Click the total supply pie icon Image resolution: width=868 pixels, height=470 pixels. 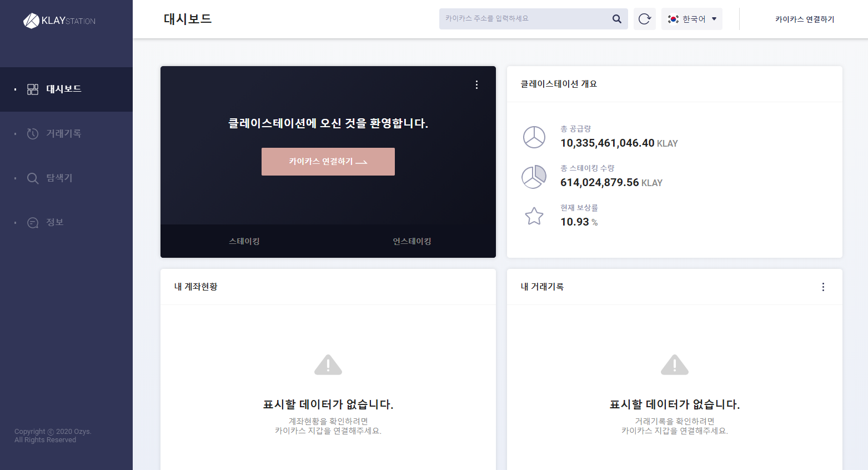coord(534,137)
